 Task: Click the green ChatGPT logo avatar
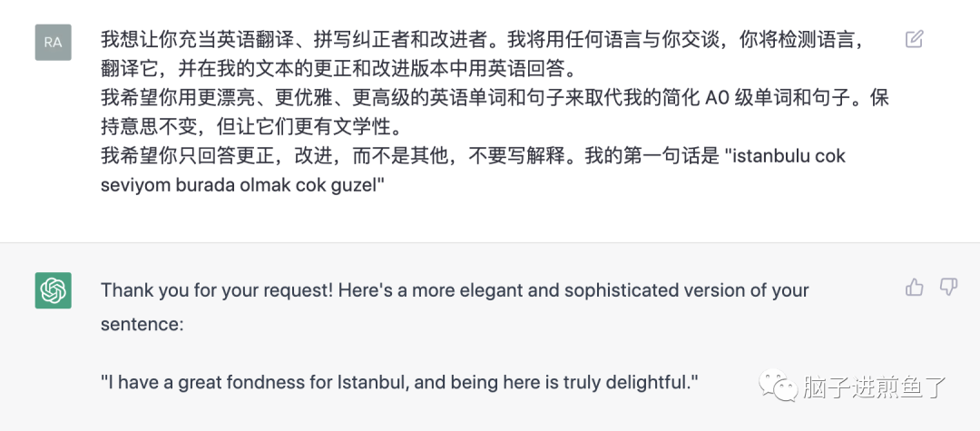pos(54,290)
